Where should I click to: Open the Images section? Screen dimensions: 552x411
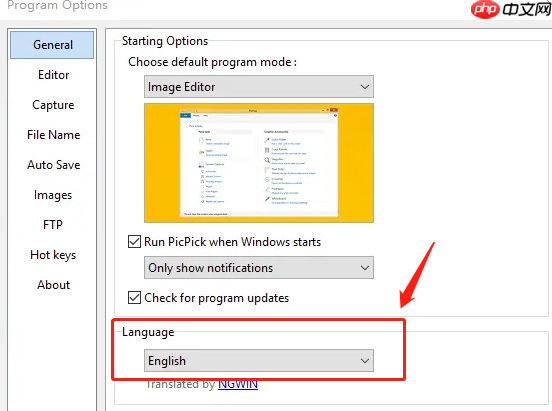pos(53,195)
